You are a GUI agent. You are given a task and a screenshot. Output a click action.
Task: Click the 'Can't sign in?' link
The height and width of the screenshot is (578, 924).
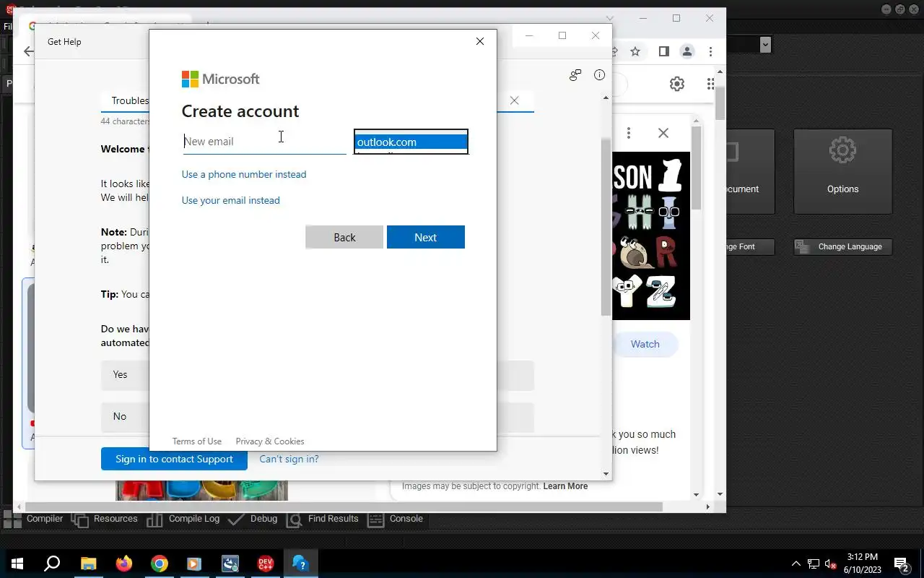point(289,459)
